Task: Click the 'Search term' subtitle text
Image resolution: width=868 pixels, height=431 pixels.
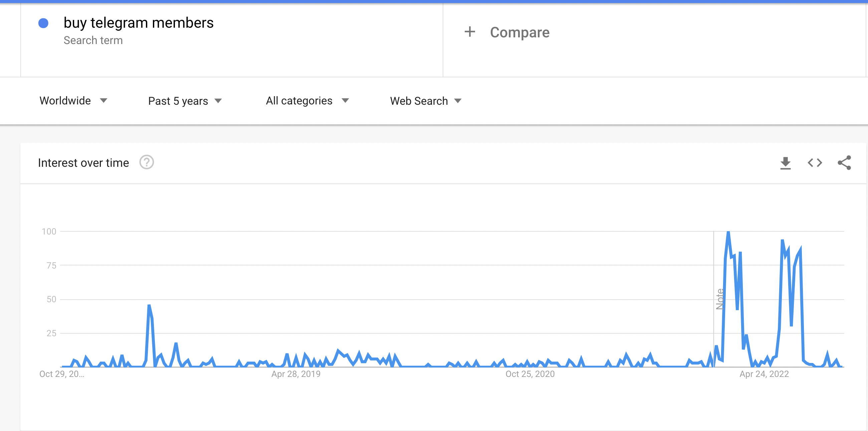Action: pos(93,40)
